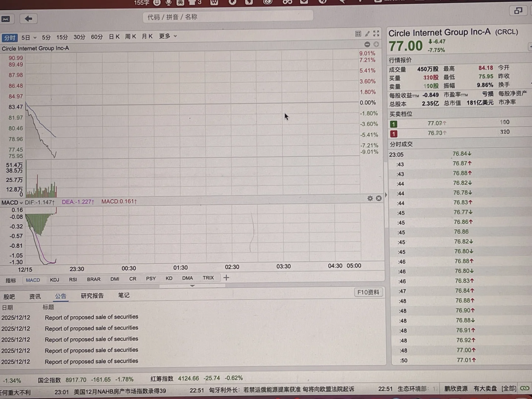Click the 全部 link in news ticker
This screenshot has height=399, width=532.
[509, 388]
